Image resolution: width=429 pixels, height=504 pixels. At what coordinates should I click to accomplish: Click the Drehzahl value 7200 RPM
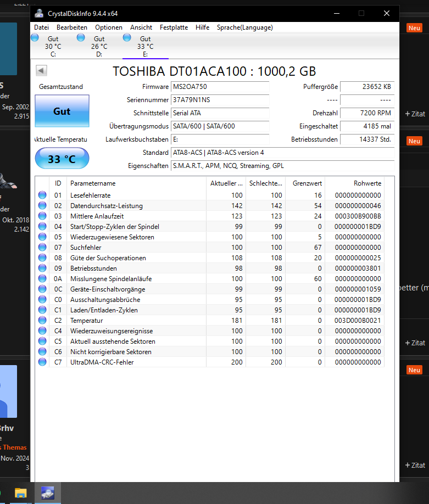[367, 113]
